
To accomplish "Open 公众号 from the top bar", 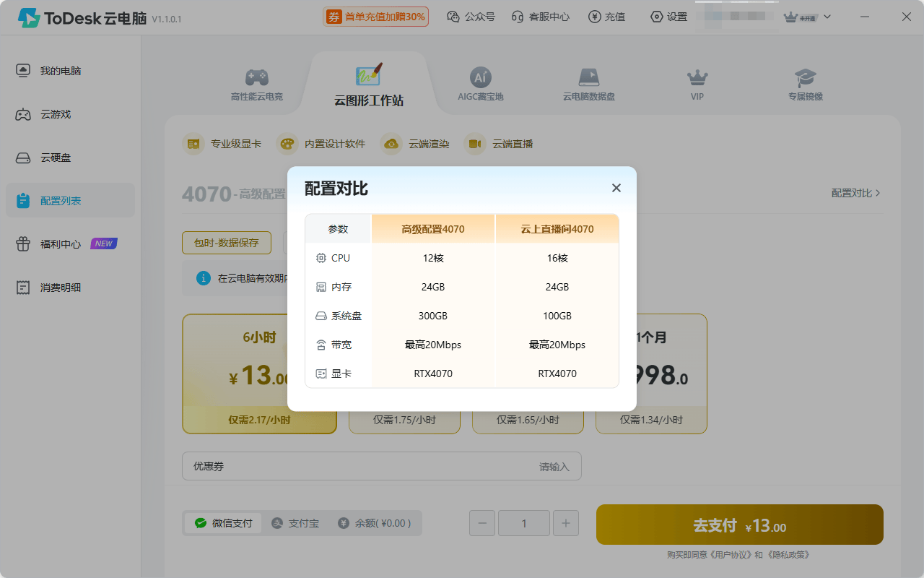I will coord(471,17).
